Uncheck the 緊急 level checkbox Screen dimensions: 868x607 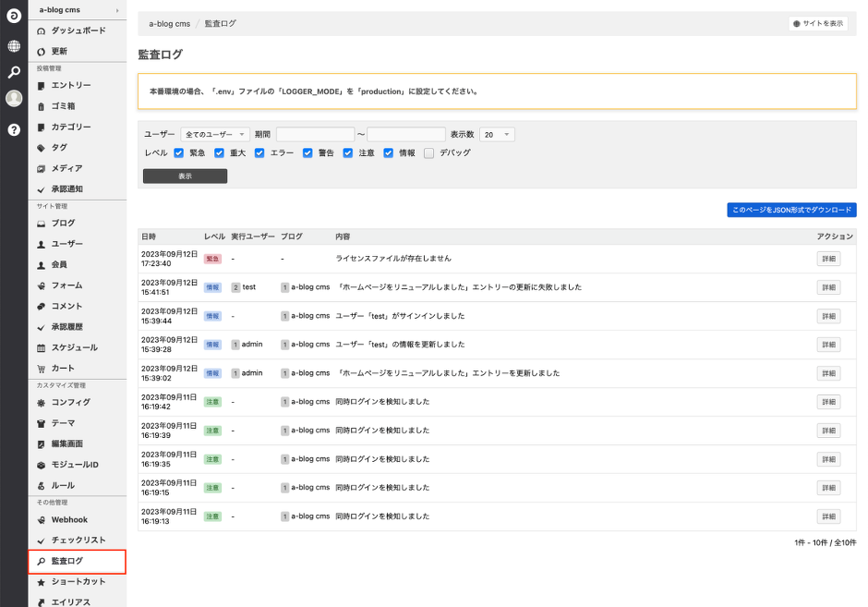point(179,153)
